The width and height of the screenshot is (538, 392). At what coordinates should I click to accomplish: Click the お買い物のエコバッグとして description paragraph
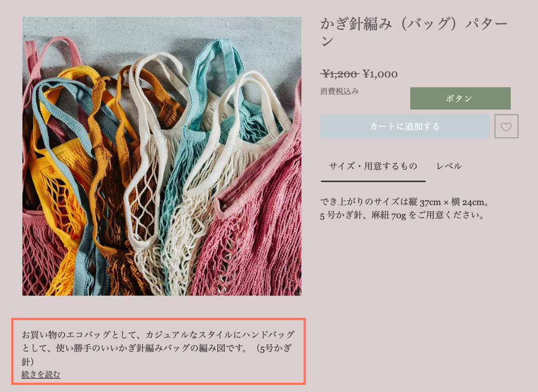coord(158,348)
